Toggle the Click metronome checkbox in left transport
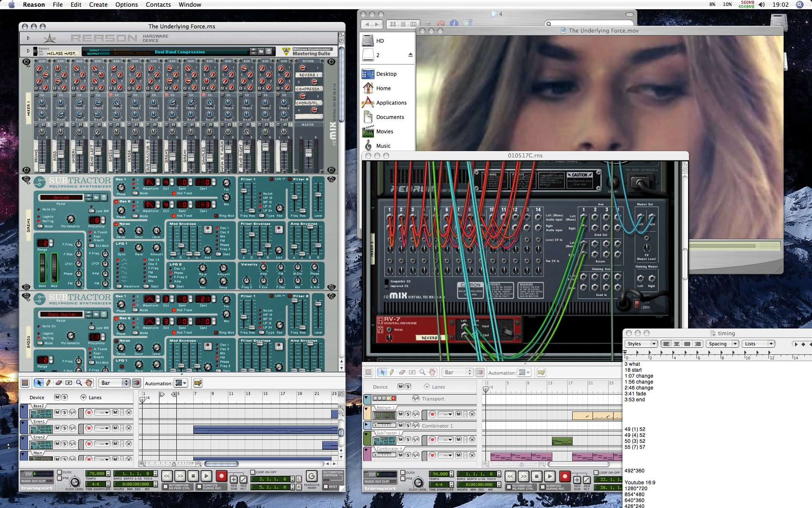Viewport: 812px width, 508px height. coord(59,472)
